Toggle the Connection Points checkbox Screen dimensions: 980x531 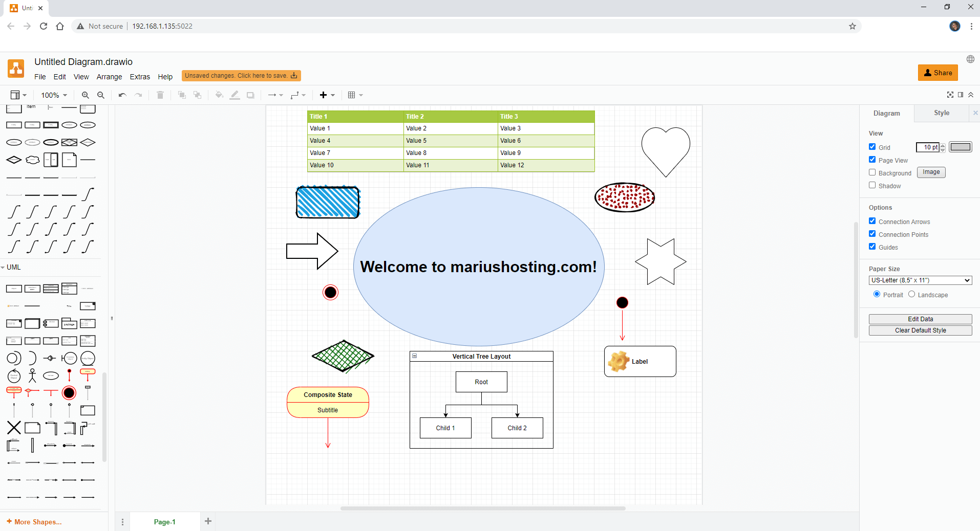pyautogui.click(x=872, y=234)
